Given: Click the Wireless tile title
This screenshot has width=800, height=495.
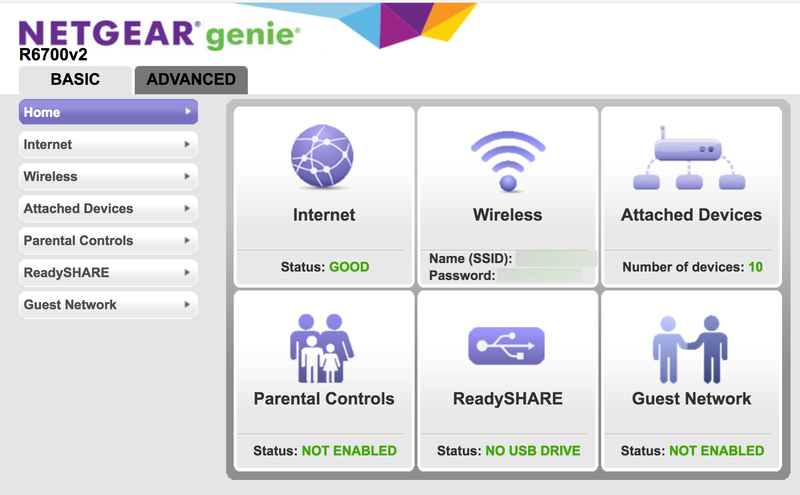Looking at the screenshot, I should 508,215.
